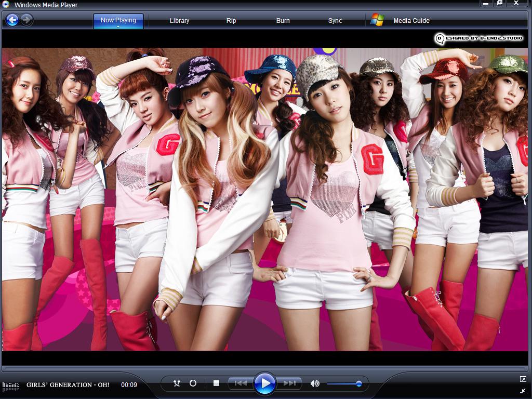
Task: Restore down the Windows Media Player window
Action: [500, 3]
